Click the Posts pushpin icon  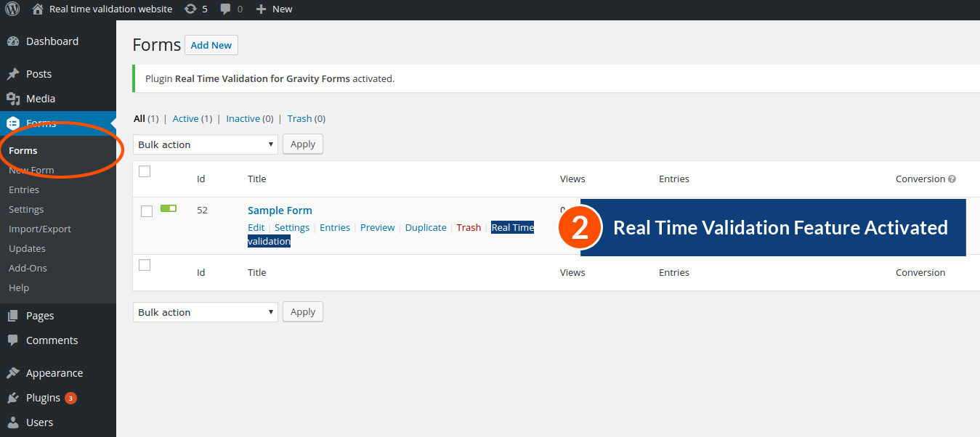(x=13, y=74)
